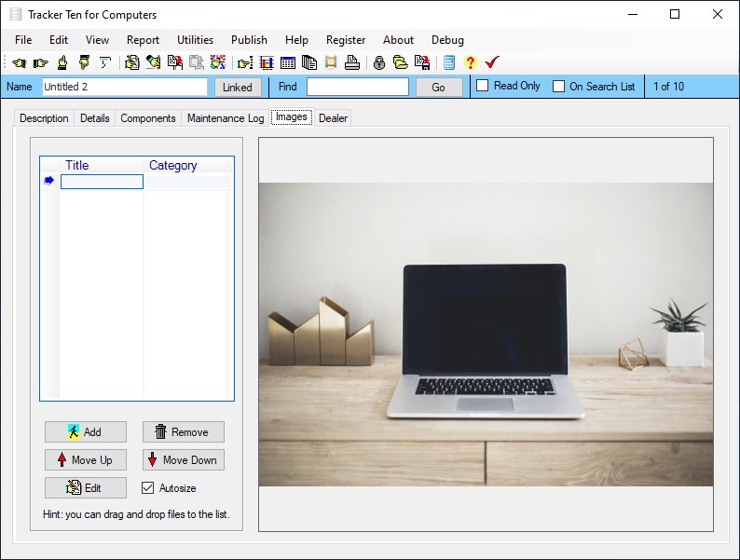
Task: Open the Publish menu
Action: (249, 40)
